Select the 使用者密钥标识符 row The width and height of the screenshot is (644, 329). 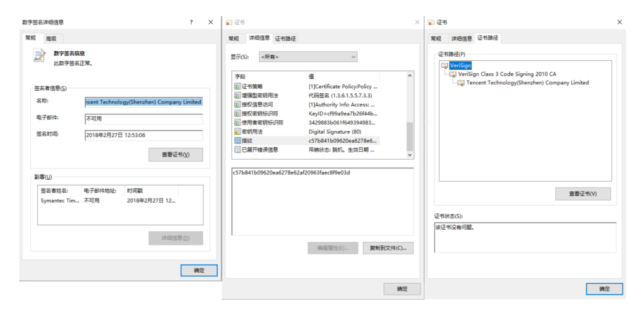click(x=319, y=123)
